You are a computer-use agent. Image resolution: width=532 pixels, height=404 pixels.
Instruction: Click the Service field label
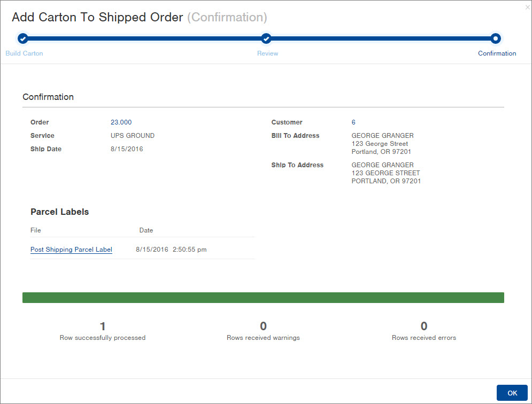tap(42, 136)
